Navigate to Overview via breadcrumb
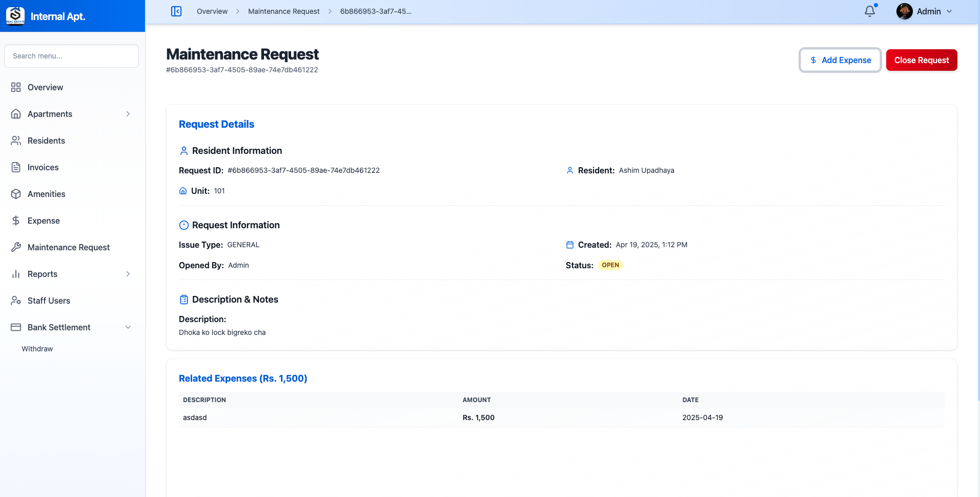The height and width of the screenshot is (497, 980). (x=212, y=11)
